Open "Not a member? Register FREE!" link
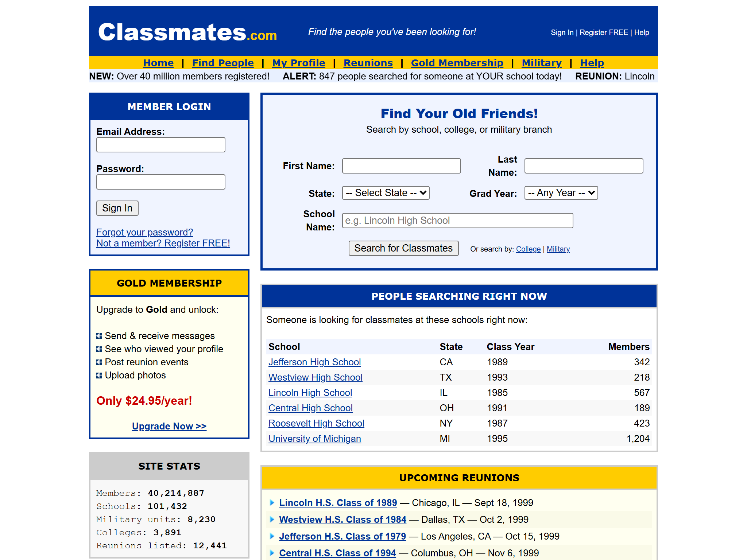The width and height of the screenshot is (747, 560). click(163, 243)
